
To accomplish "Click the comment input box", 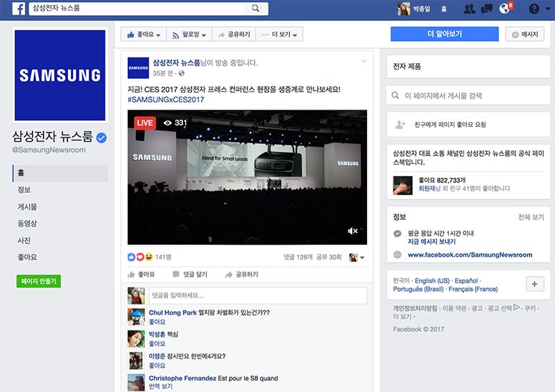I will tap(257, 296).
